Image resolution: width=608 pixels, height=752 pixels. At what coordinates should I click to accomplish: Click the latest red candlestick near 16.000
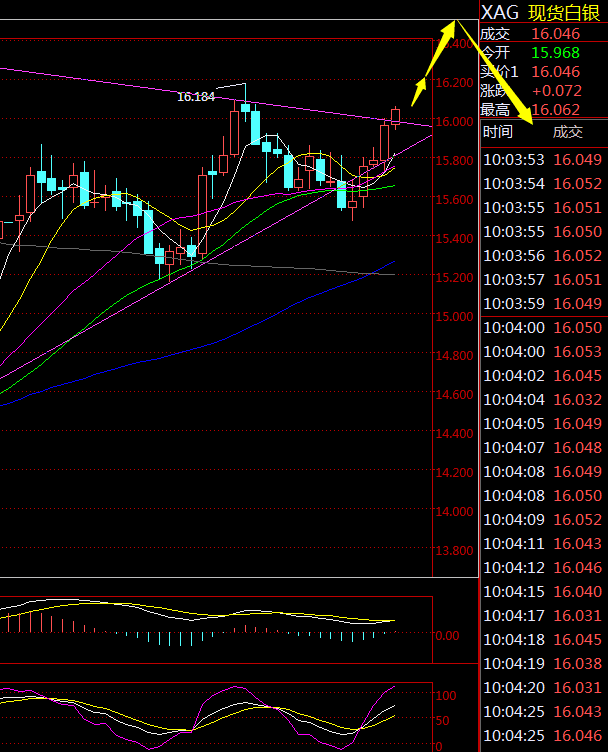click(x=396, y=117)
